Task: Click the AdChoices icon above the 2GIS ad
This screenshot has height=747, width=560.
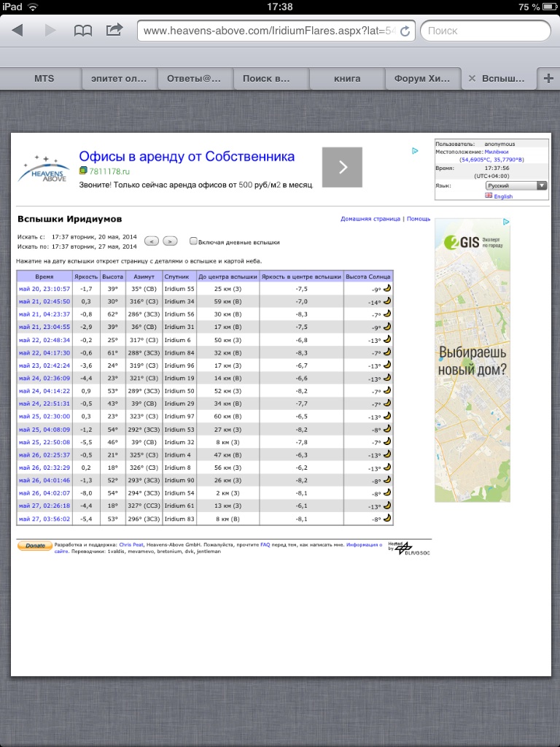Action: [x=507, y=222]
